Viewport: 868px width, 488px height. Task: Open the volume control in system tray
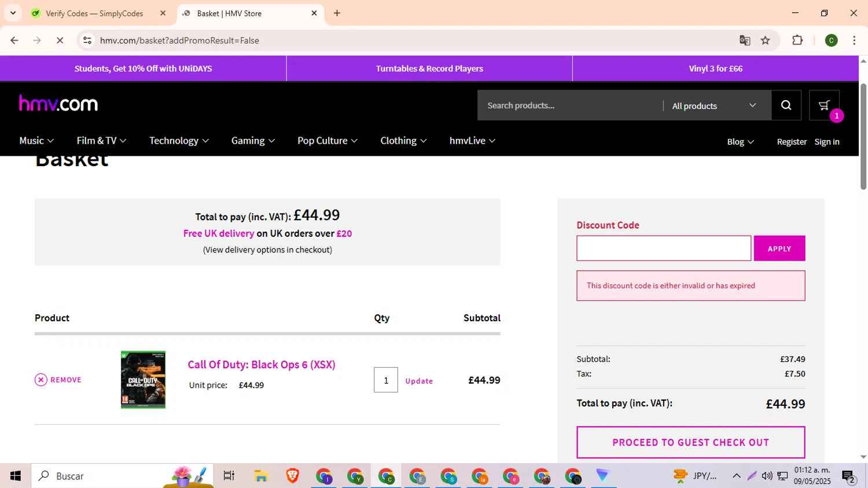pyautogui.click(x=767, y=476)
